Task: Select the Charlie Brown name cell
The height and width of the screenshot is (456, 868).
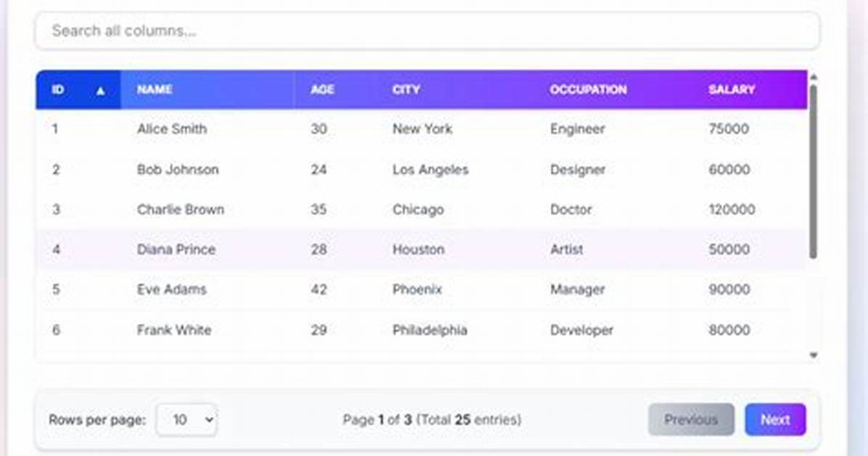Action: pos(181,209)
